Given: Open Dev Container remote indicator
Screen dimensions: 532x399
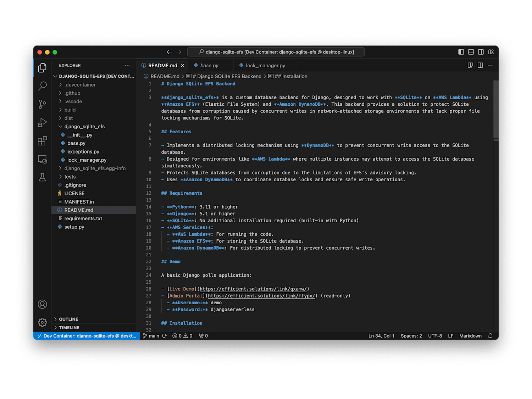Looking at the screenshot, I should click(x=87, y=336).
